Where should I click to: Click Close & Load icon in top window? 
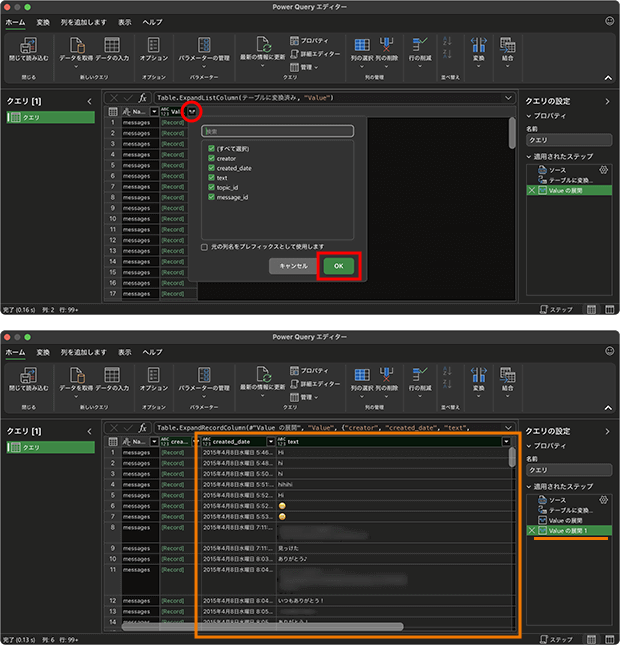coord(28,45)
